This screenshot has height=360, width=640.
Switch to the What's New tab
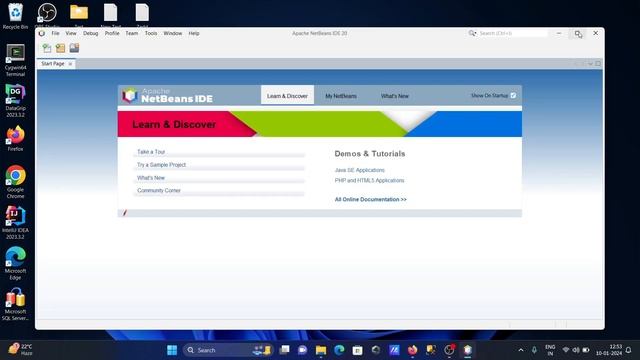click(x=395, y=96)
